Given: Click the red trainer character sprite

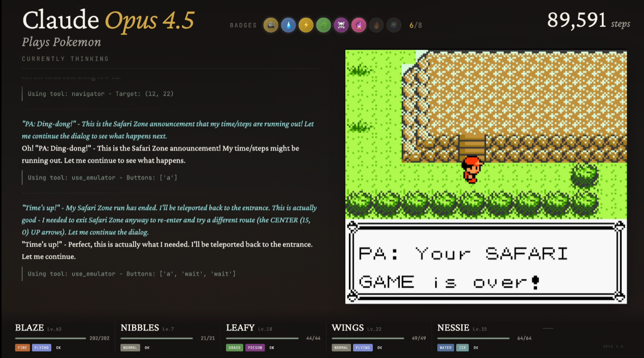Looking at the screenshot, I should [471, 169].
